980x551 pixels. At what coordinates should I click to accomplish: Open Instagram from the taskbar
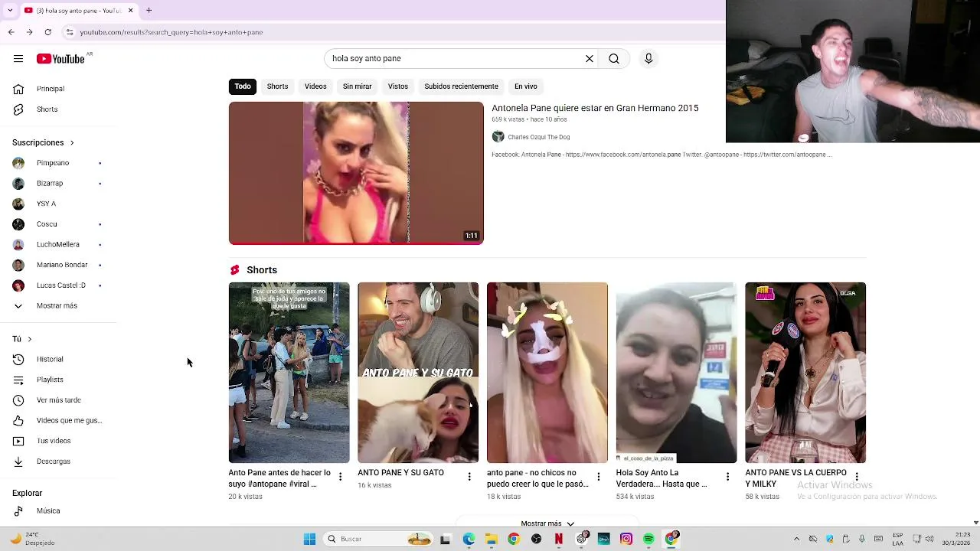coord(626,539)
